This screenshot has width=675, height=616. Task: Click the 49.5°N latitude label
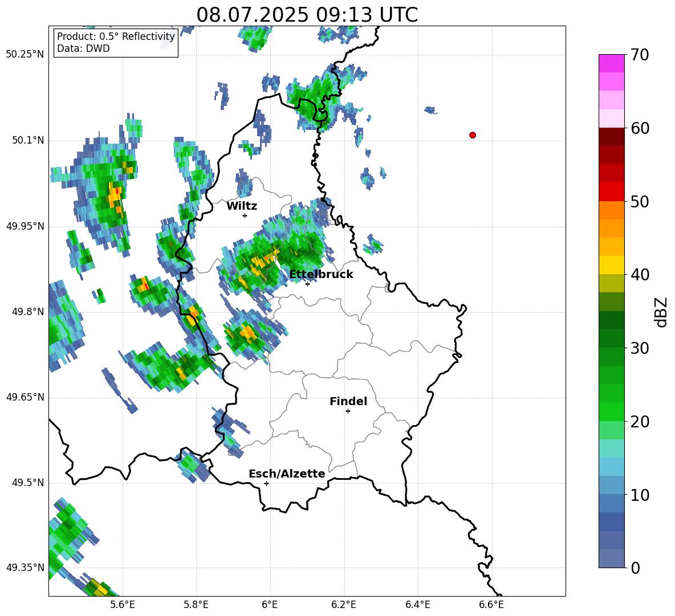click(x=27, y=483)
